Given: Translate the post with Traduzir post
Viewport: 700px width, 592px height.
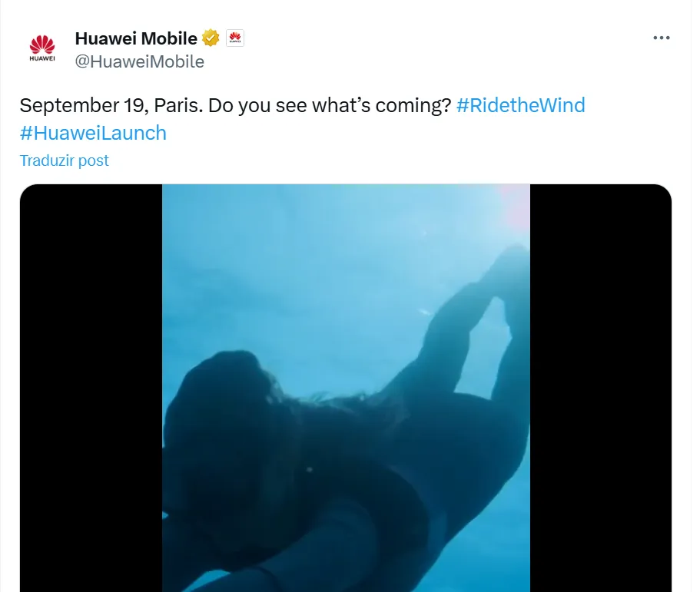Looking at the screenshot, I should point(65,160).
